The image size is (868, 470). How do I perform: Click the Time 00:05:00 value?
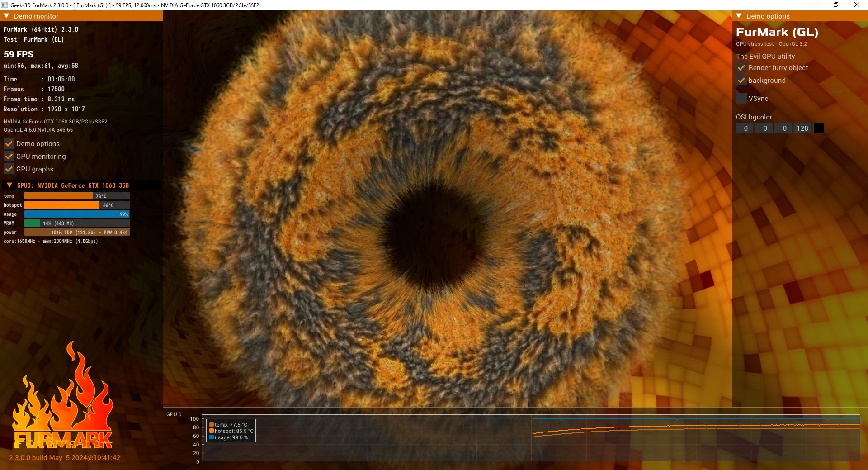point(61,79)
